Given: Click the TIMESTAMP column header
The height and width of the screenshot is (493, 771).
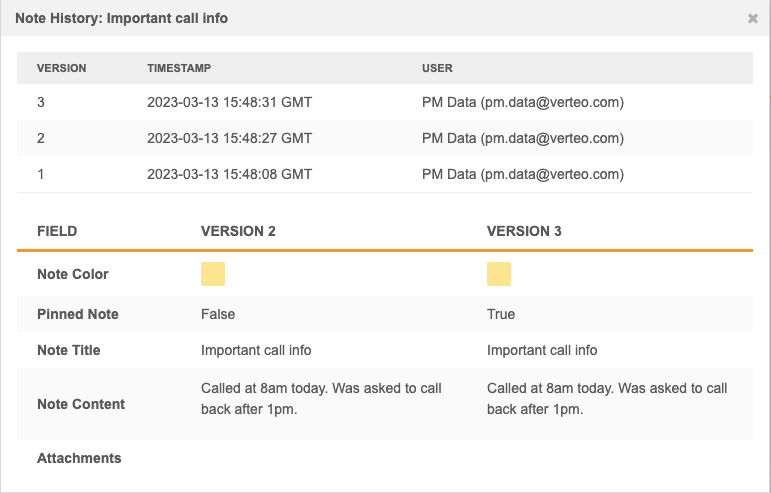Looking at the screenshot, I should pos(179,68).
